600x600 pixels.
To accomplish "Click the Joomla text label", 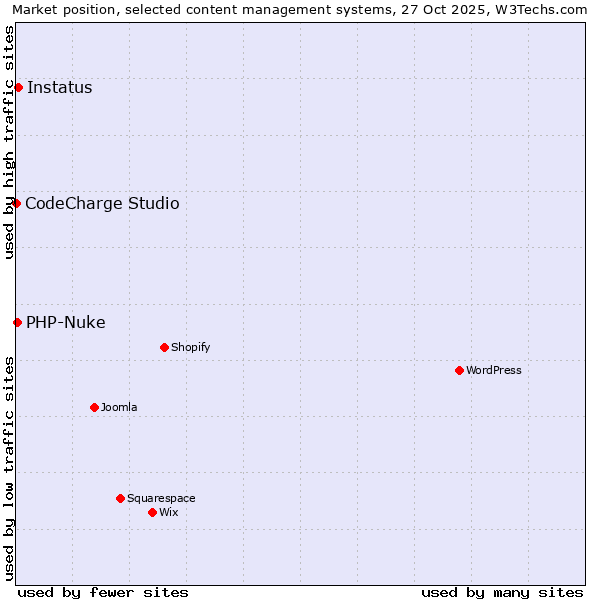I will click(119, 407).
